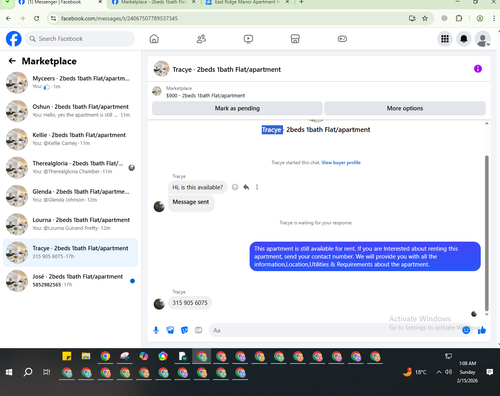Open the Facebook logo home link
Image resolution: width=500 pixels, height=396 pixels.
14,39
